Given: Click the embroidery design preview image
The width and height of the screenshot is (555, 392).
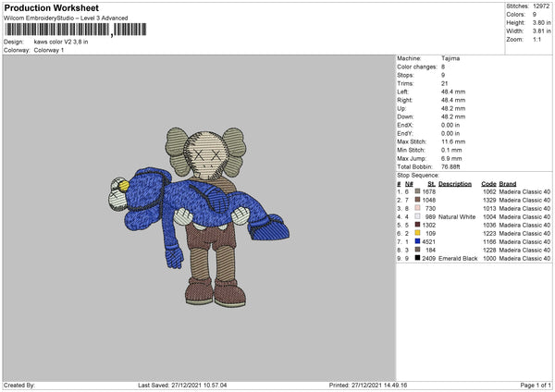Looking at the screenshot, I should [x=199, y=217].
